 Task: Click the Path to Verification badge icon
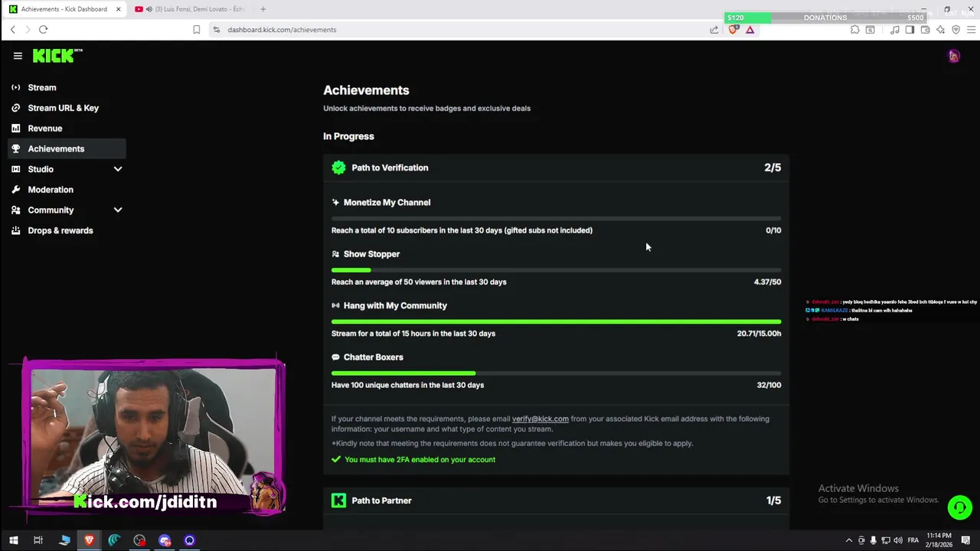(x=338, y=168)
